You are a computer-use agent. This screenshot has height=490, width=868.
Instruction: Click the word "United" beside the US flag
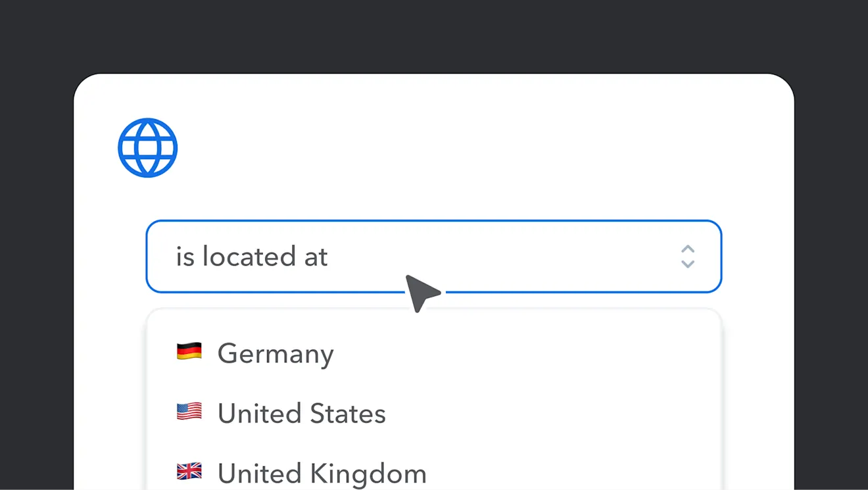[x=251, y=414]
